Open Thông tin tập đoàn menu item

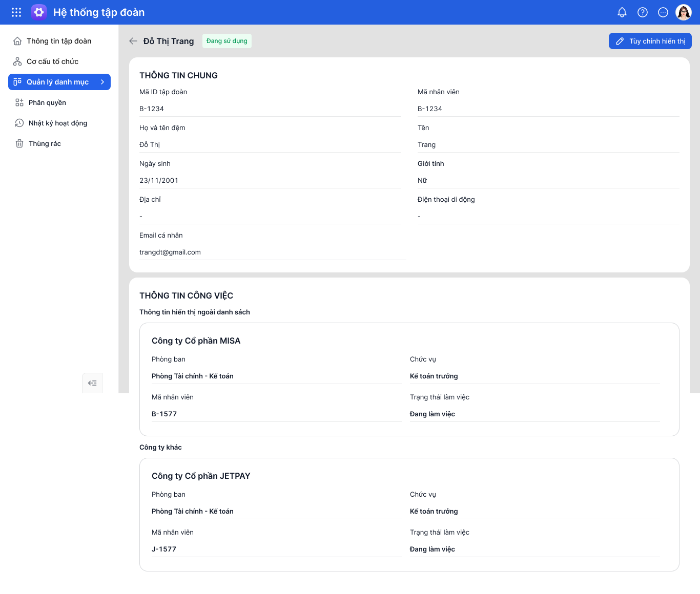pyautogui.click(x=59, y=41)
